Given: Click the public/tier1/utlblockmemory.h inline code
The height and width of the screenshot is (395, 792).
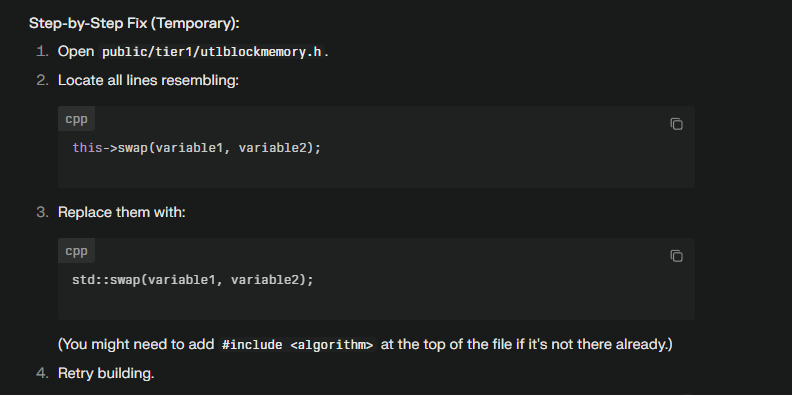Looking at the screenshot, I should (212, 52).
